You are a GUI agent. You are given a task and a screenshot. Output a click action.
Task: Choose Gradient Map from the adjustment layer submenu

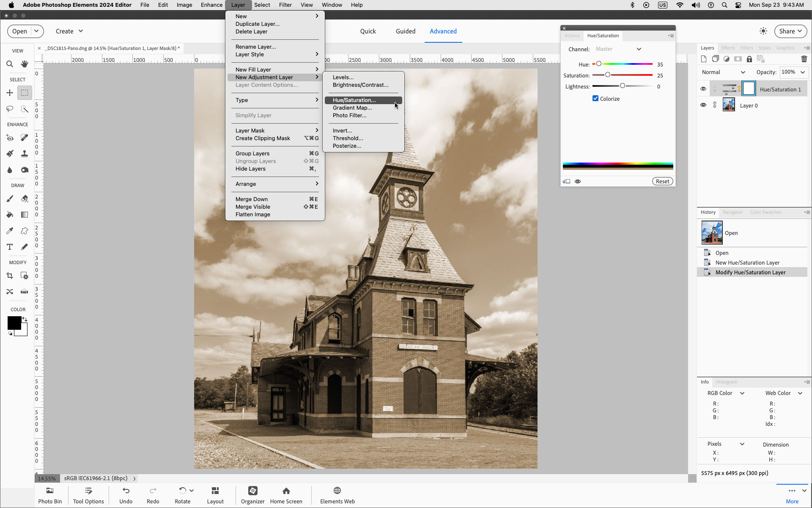tap(352, 108)
